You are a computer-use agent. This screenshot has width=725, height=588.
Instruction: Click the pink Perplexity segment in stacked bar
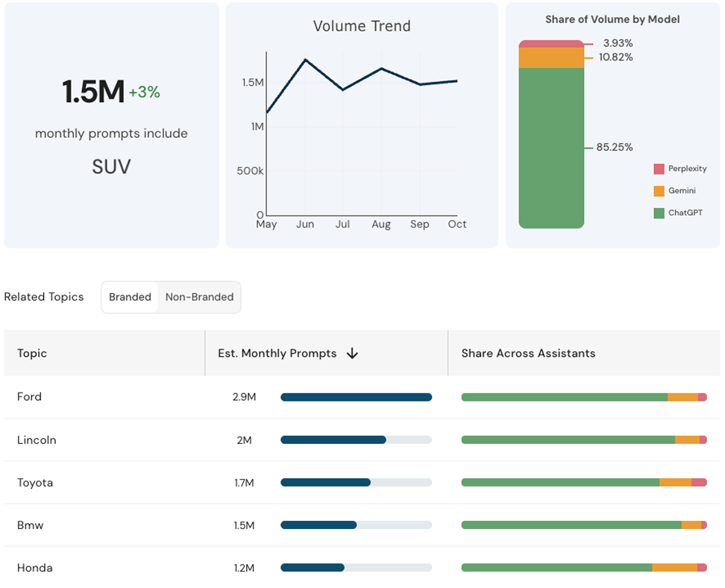coord(551,43)
